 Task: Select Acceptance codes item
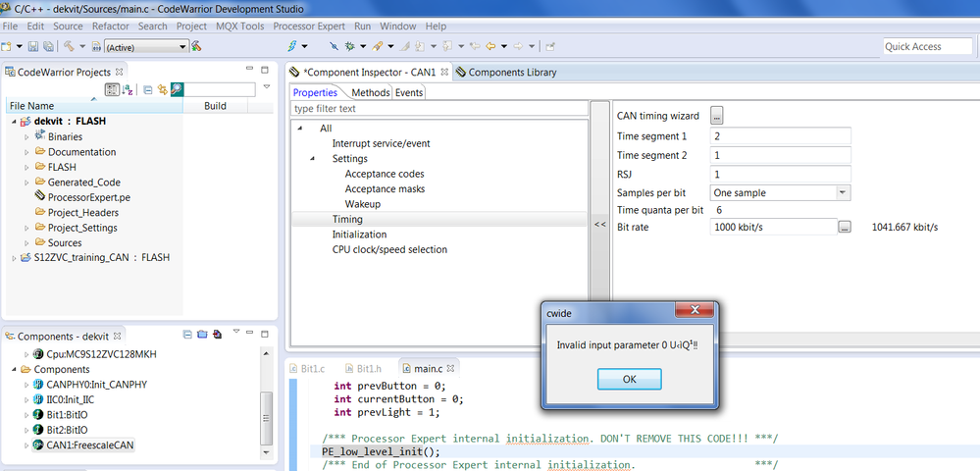385,174
